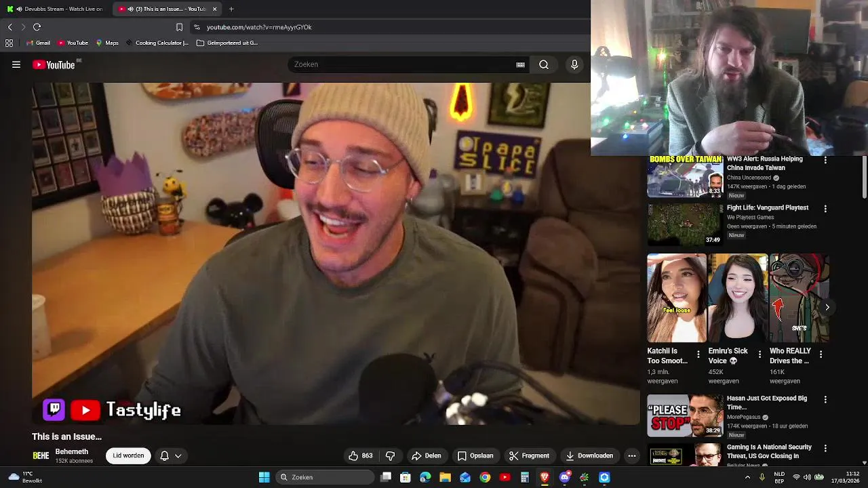Show next shorts with right arrow

[827, 307]
